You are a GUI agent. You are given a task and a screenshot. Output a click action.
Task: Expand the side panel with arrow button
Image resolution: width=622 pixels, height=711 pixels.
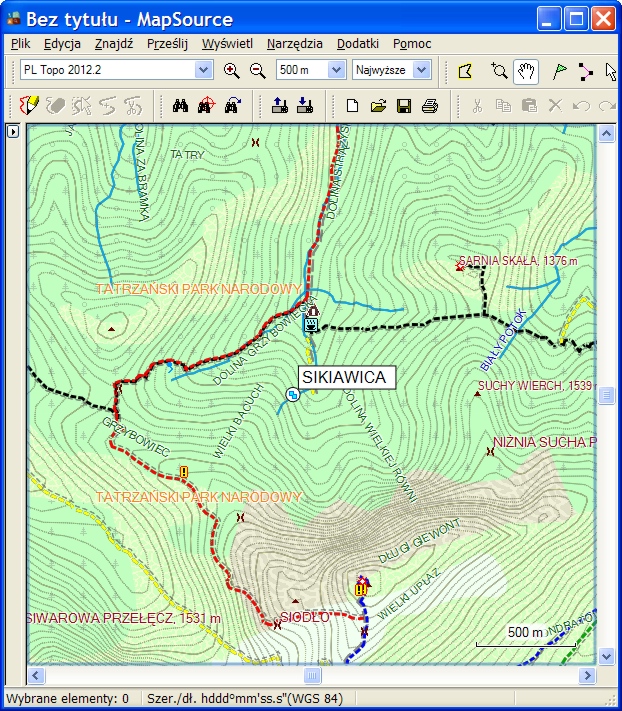(13, 132)
